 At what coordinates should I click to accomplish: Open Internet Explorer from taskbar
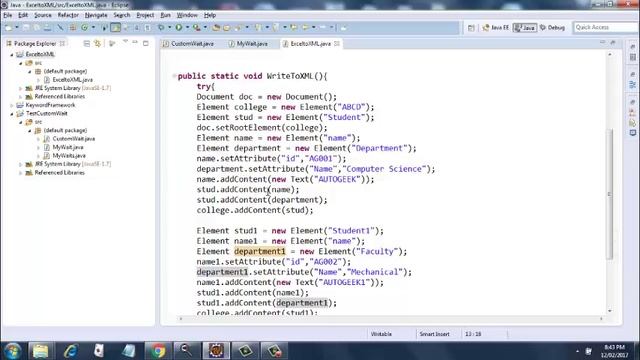click(x=70, y=351)
